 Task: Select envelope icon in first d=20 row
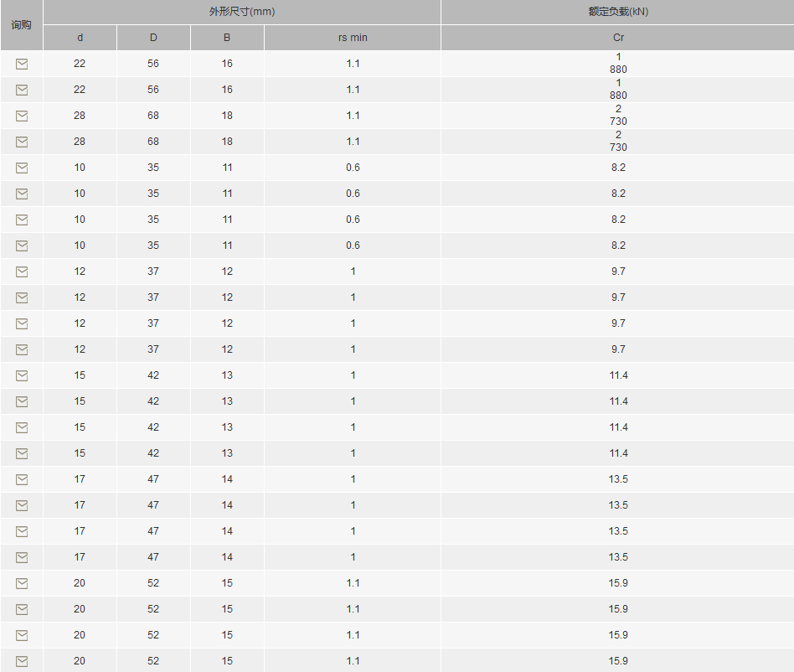pos(22,583)
